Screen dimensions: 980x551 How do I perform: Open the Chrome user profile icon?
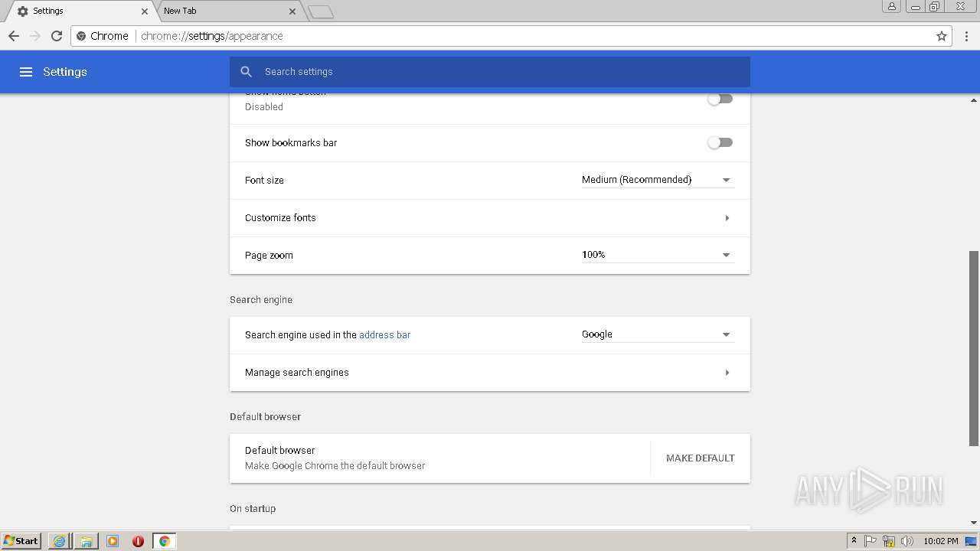pos(891,7)
